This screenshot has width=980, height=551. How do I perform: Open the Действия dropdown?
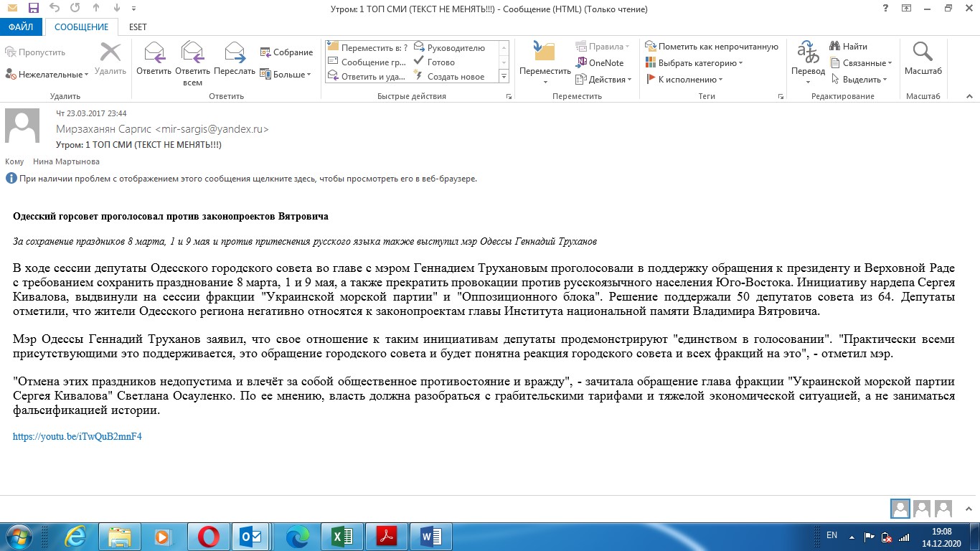click(604, 80)
